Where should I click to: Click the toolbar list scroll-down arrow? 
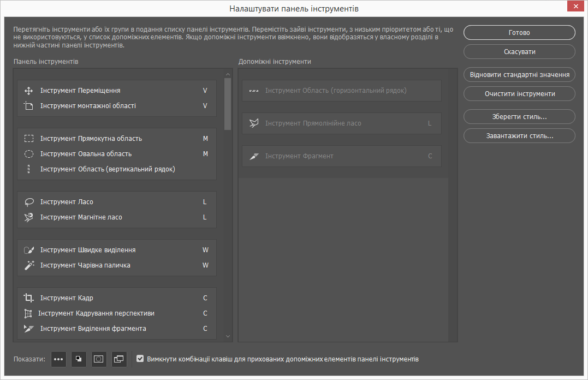click(228, 336)
